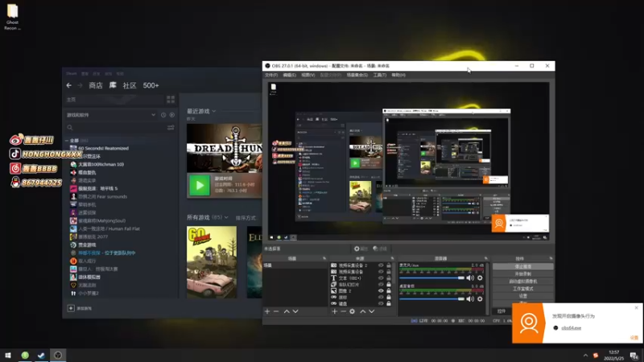Open Windows Start menu

(8, 355)
